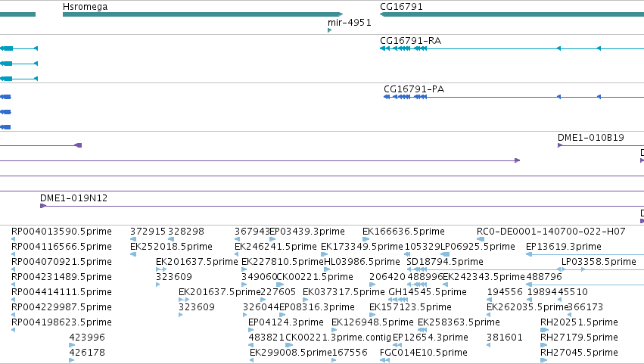
Task: Select EK173349.5prime label
Action: tap(362, 247)
